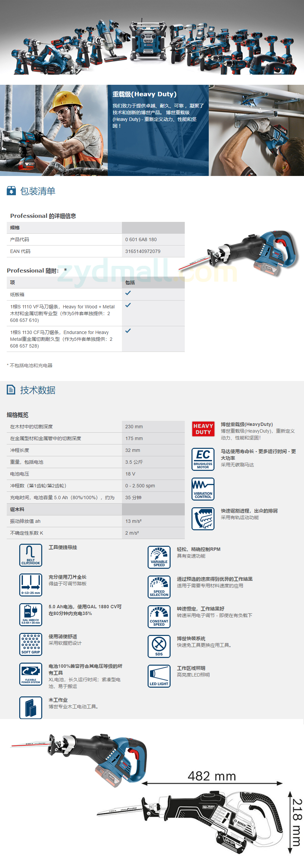Select the Vibration Control icon
This screenshot has width=304, height=868.
[x=203, y=489]
